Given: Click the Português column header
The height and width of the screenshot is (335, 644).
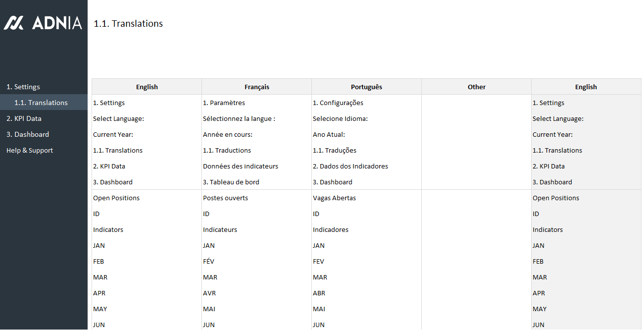Looking at the screenshot, I should click(366, 87).
